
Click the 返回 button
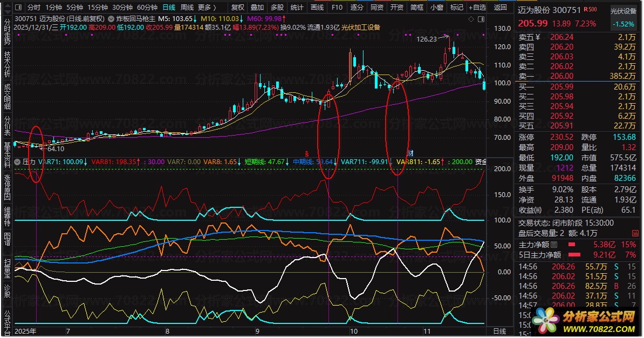pyautogui.click(x=501, y=8)
